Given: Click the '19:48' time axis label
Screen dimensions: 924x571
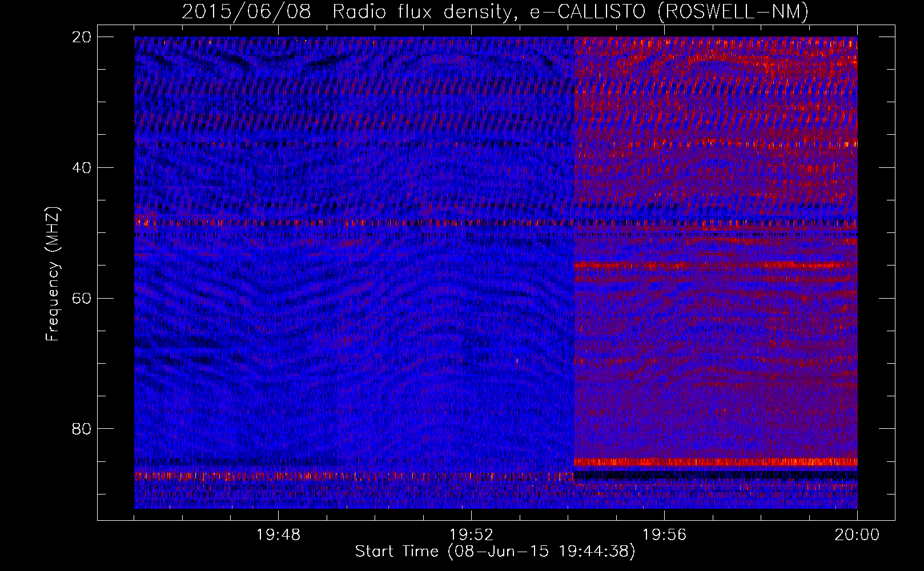Looking at the screenshot, I should [x=279, y=535].
